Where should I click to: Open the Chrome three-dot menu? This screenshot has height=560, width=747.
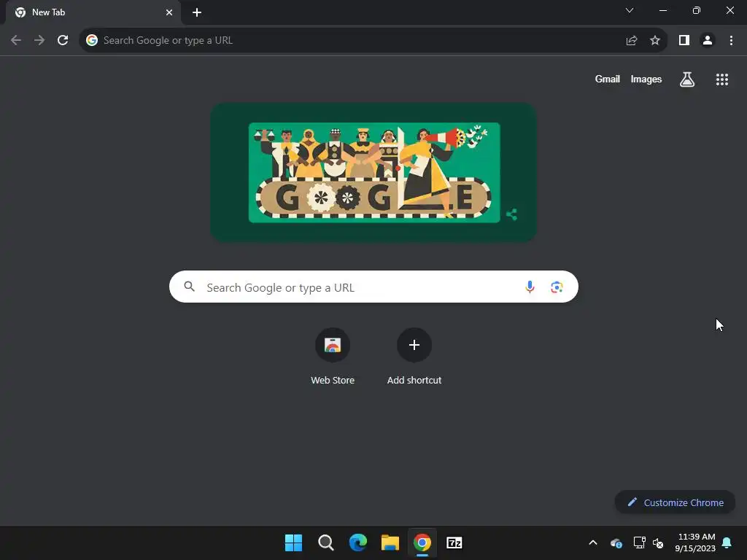pyautogui.click(x=731, y=41)
